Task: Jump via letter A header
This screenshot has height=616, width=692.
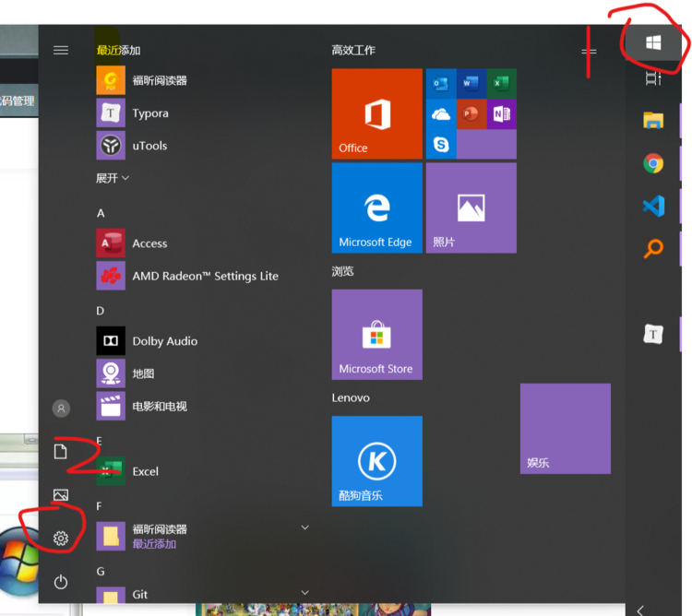Action: click(101, 213)
